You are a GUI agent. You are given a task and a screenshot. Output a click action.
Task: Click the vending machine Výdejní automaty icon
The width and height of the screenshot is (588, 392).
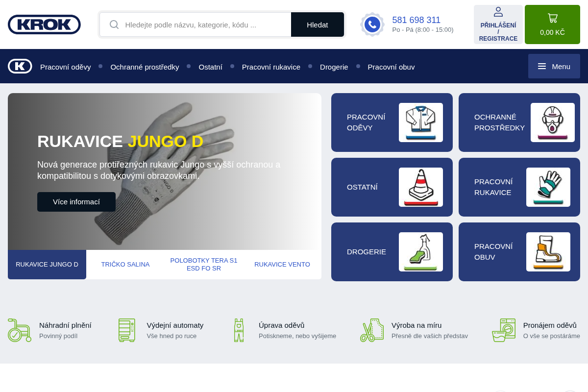(x=127, y=330)
